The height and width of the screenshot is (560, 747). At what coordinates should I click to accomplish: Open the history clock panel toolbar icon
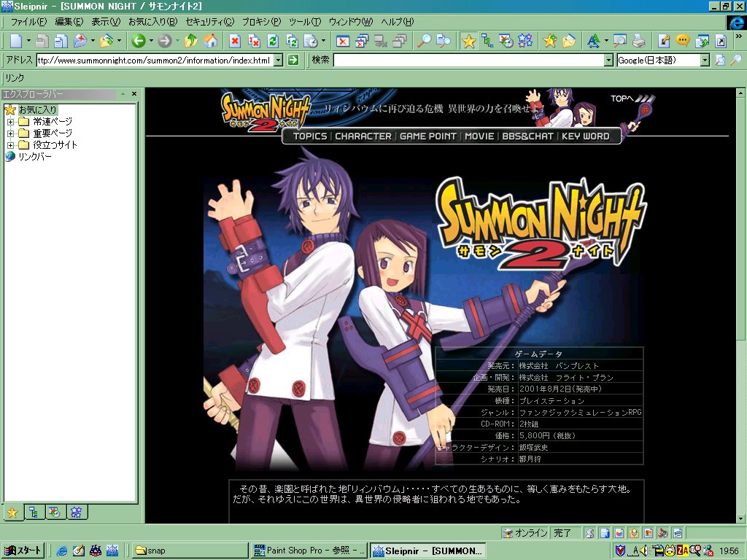tap(506, 41)
